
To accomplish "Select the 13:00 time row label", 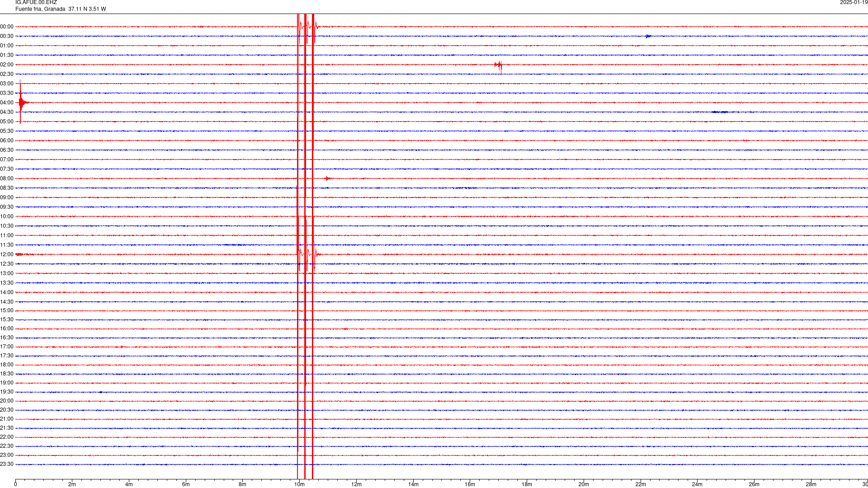I will pyautogui.click(x=7, y=273).
